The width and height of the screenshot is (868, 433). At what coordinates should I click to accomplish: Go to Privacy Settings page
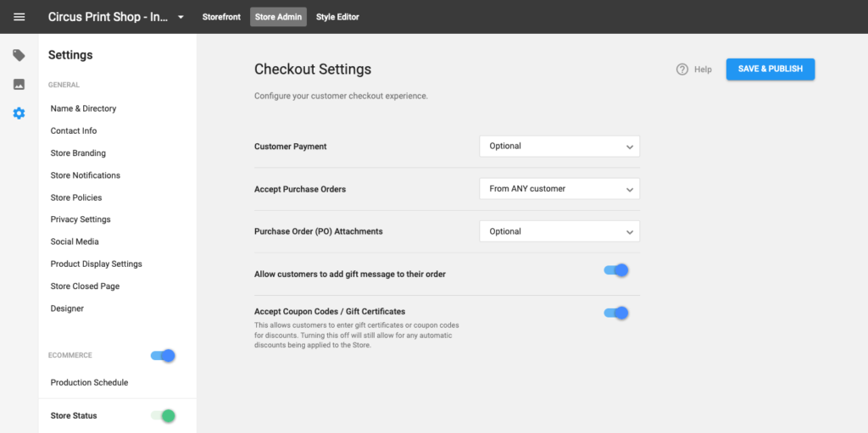81,219
